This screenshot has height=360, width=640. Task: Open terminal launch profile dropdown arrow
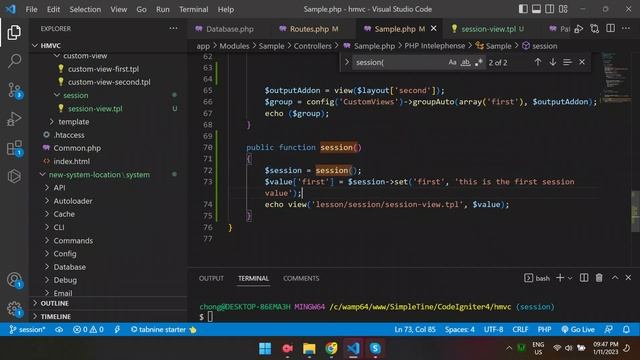tap(570, 278)
